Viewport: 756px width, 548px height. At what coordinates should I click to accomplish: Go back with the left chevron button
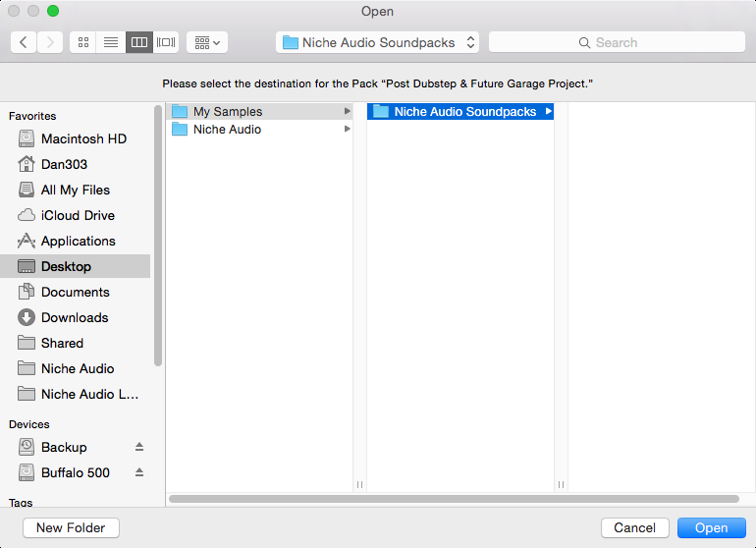24,42
